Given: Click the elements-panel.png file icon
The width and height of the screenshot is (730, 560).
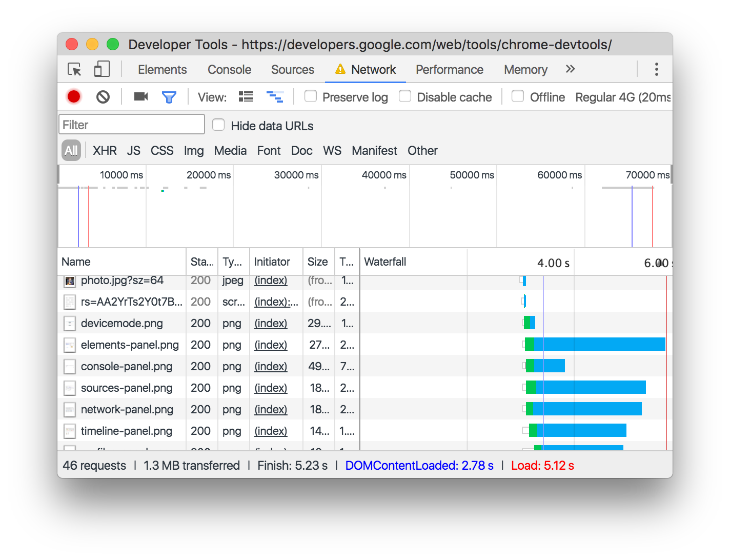Looking at the screenshot, I should [70, 345].
